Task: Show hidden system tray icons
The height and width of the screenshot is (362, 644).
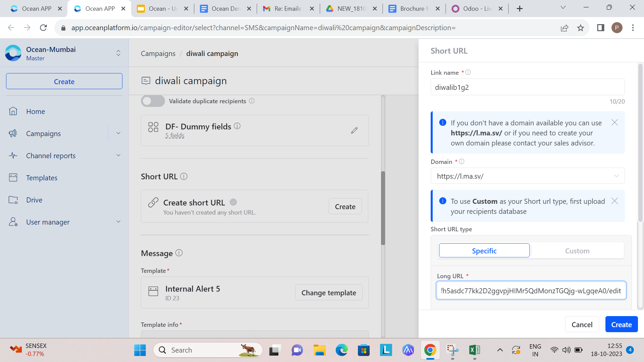Action: (x=500, y=350)
